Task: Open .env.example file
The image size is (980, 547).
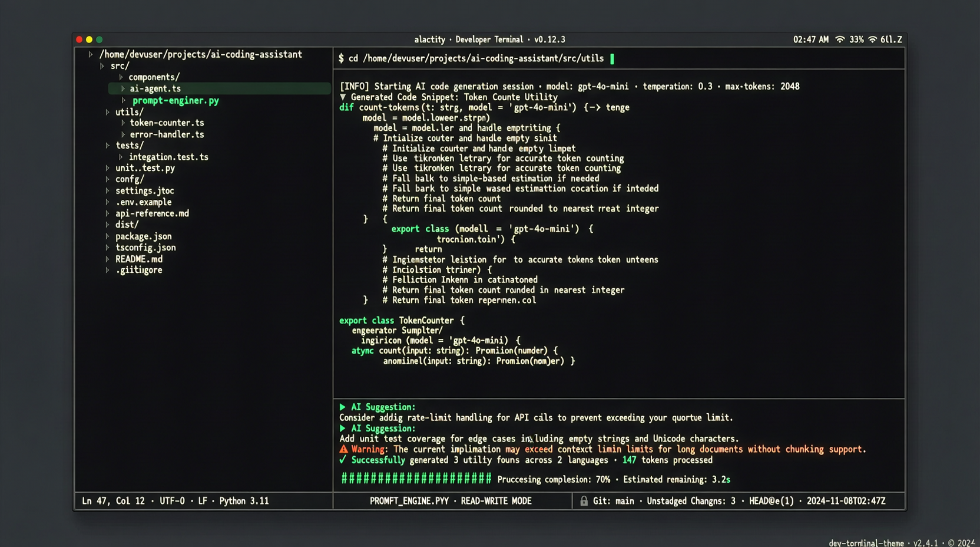Action: (x=143, y=202)
